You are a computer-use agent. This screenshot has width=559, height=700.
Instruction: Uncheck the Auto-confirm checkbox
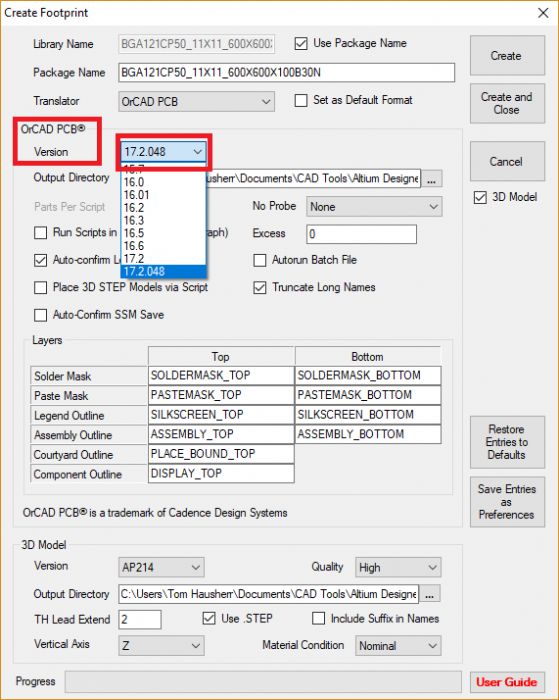41,260
